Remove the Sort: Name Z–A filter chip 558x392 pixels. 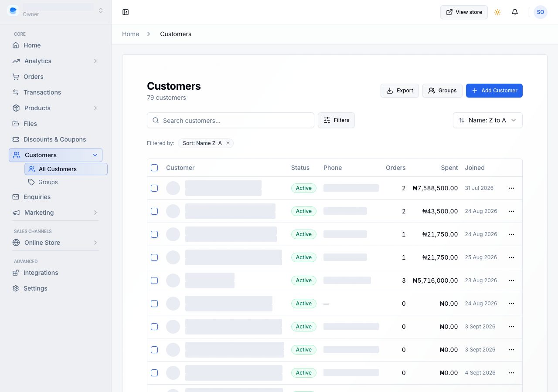coord(228,143)
